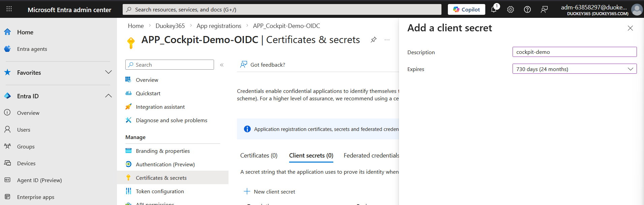Open the Expires dropdown
Image resolution: width=644 pixels, height=205 pixels.
pyautogui.click(x=575, y=69)
